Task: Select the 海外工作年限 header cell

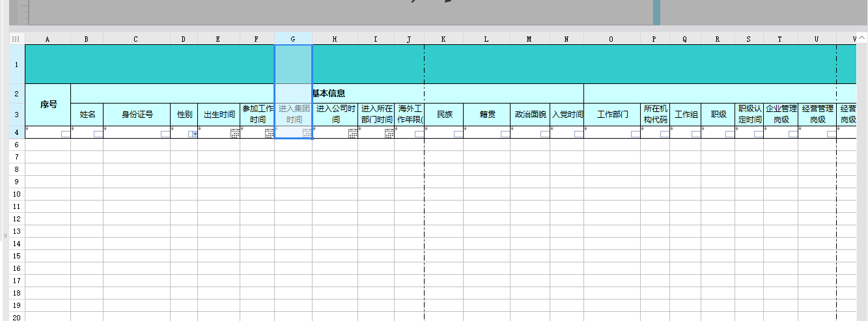Action: (409, 114)
